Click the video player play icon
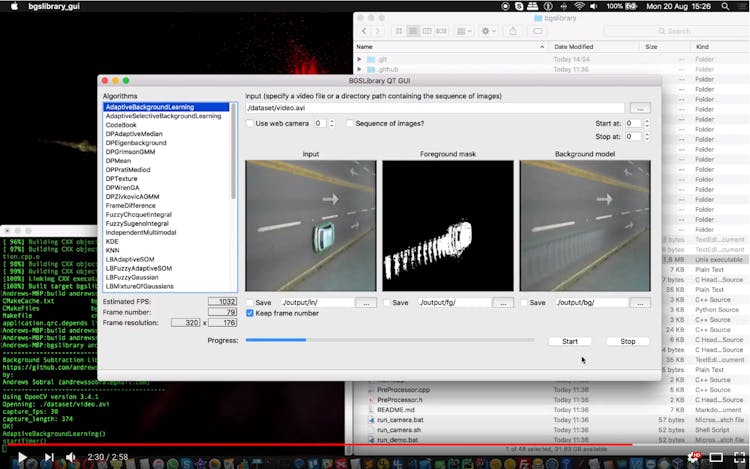 coord(21,457)
